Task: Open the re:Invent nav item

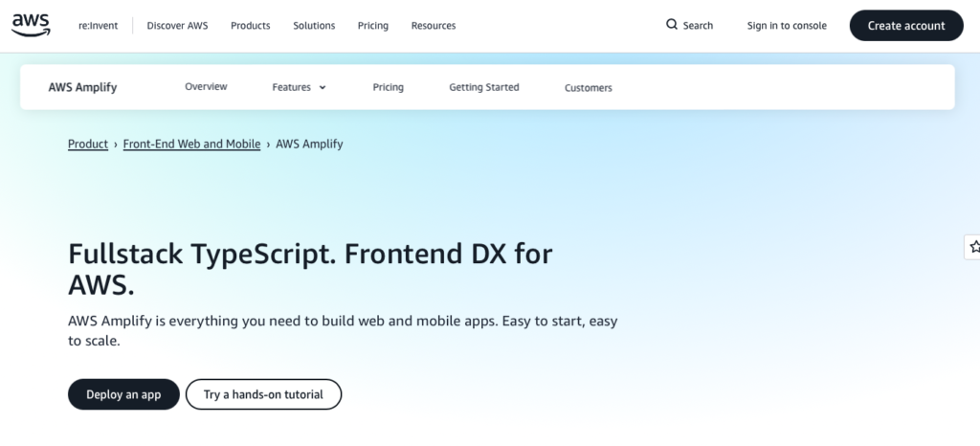Action: coord(99,26)
